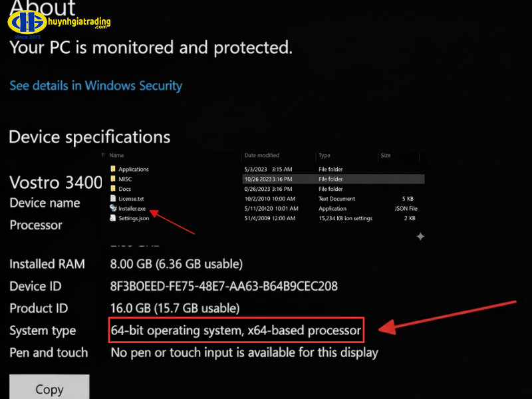Select the License.txt document icon

pos(113,199)
